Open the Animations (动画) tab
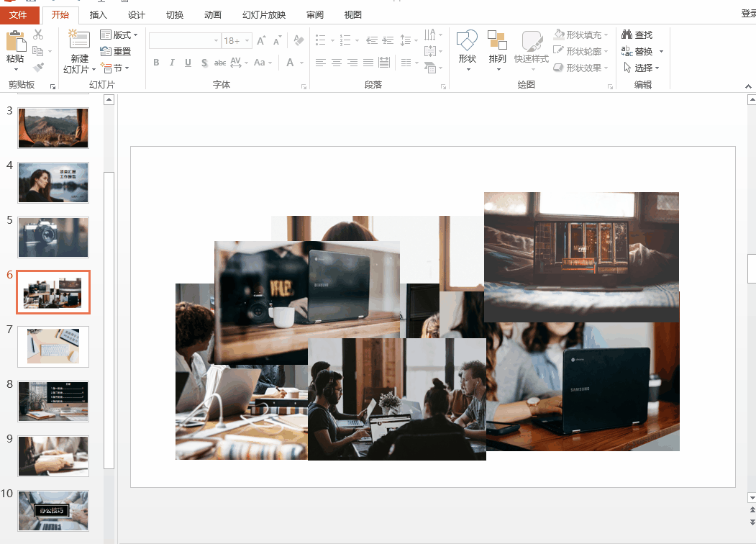 (x=212, y=15)
